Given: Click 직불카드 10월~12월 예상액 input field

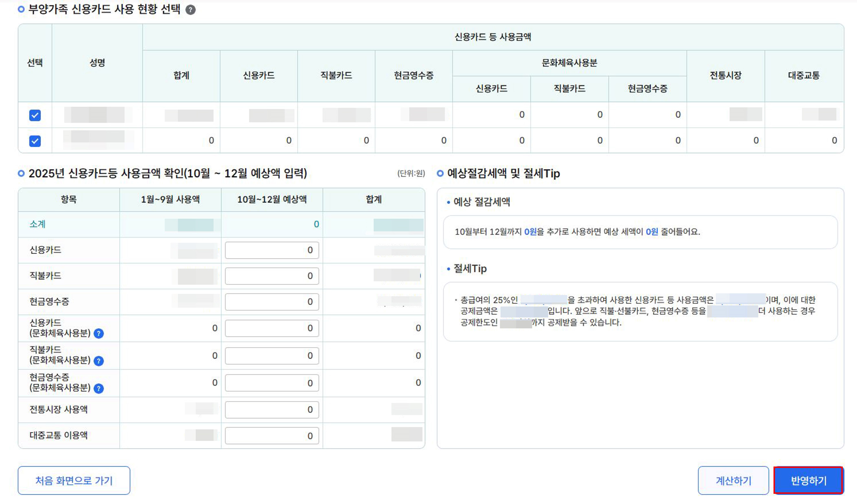Looking at the screenshot, I should coord(272,276).
